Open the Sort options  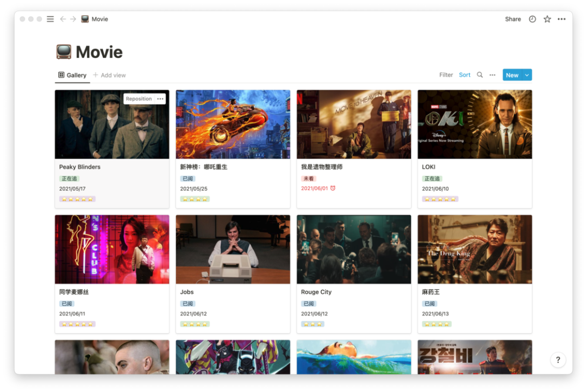(465, 75)
